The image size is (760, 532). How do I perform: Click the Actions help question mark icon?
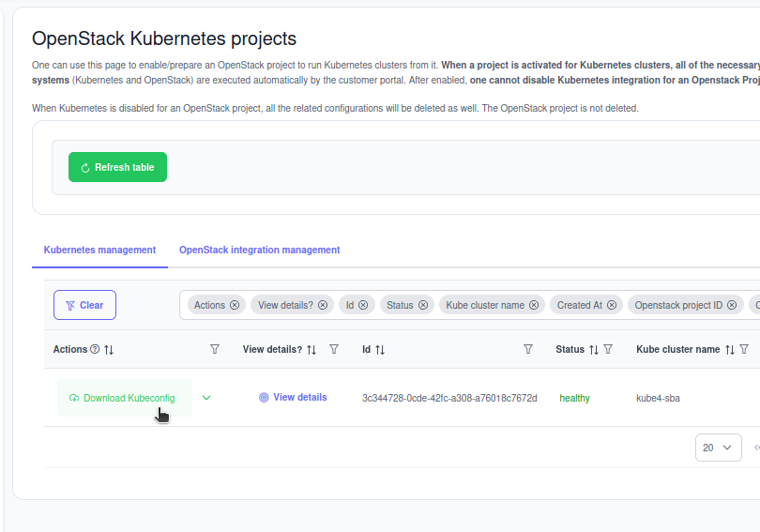point(95,349)
